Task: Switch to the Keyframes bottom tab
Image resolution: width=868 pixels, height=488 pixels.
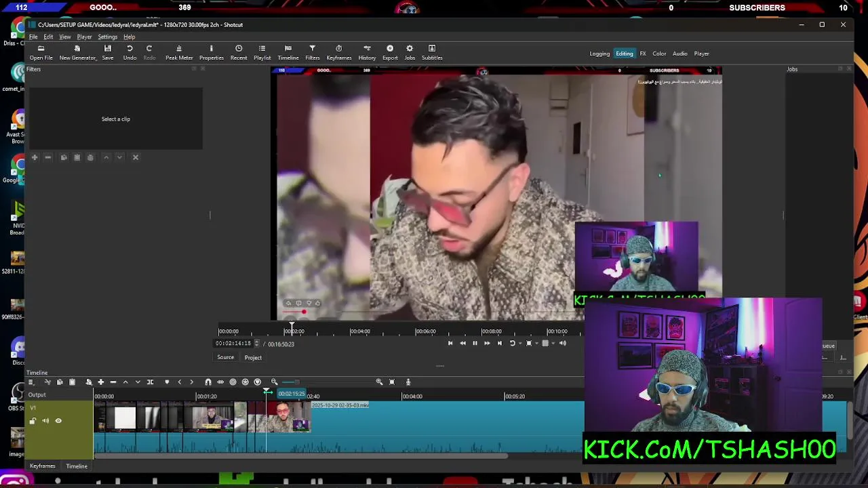Action: 42,466
